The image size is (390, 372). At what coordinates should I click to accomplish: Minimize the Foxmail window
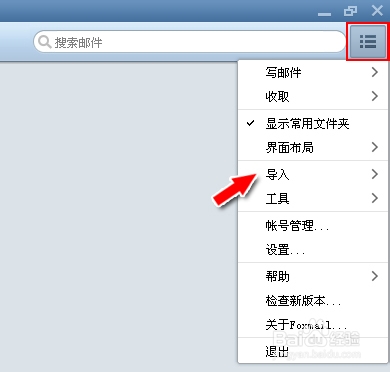(x=324, y=14)
